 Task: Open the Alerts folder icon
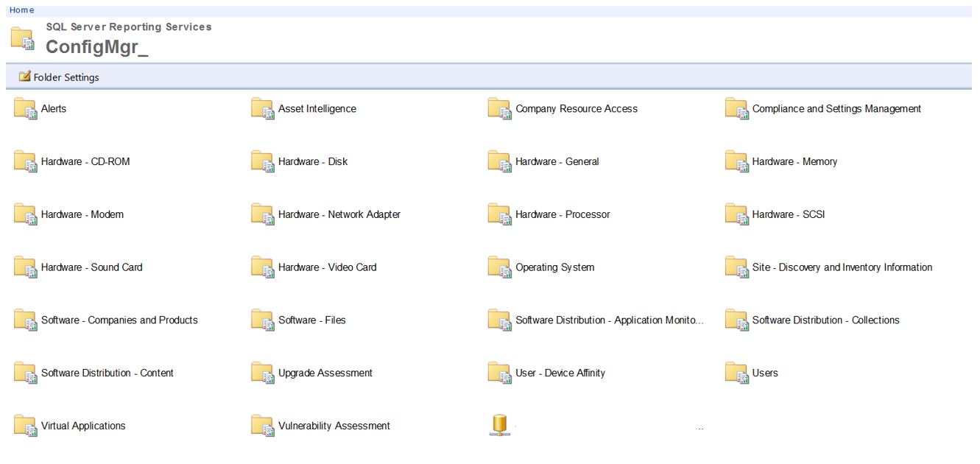tap(25, 109)
